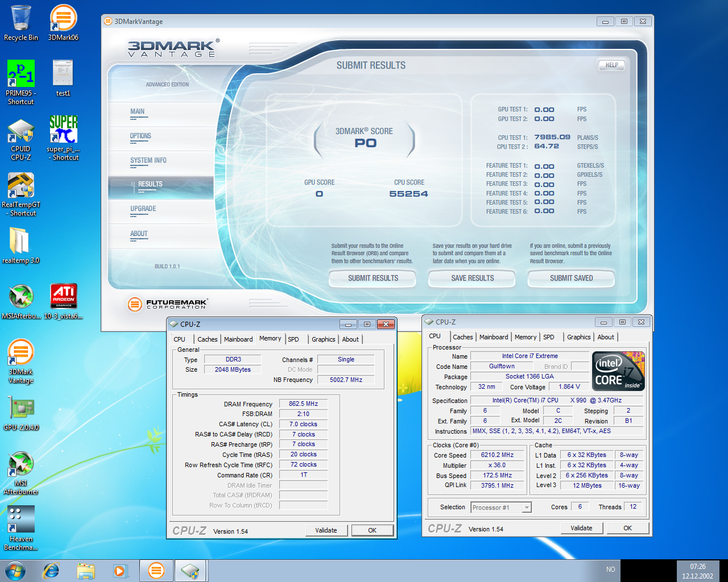
Task: Switch to Caches tab in Memory CPU-Z window
Action: point(208,339)
